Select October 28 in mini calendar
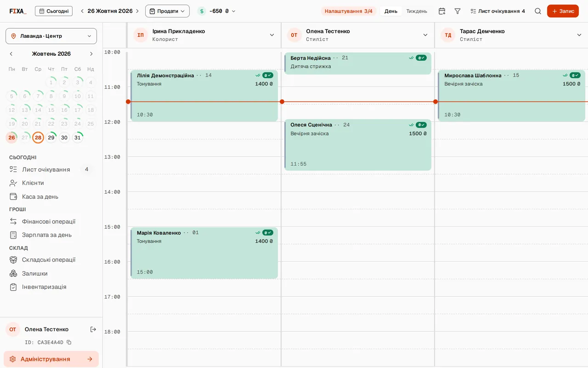Image resolution: width=588 pixels, height=368 pixels. (38, 138)
